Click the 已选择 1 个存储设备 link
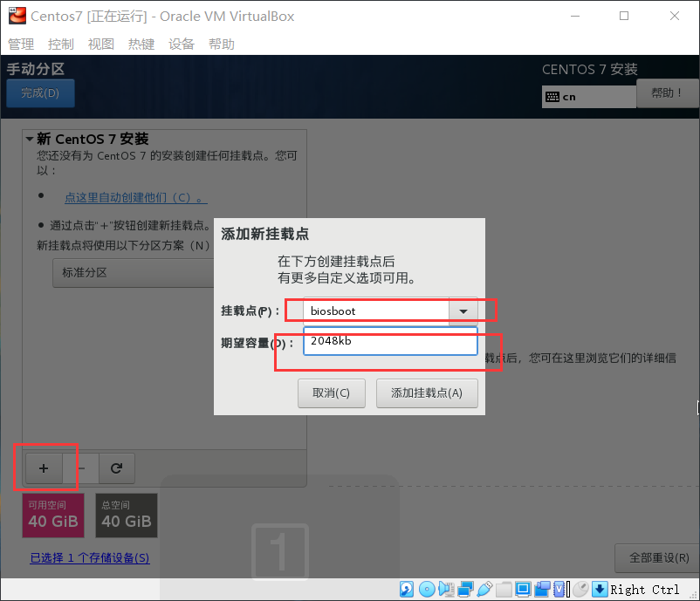This screenshot has width=700, height=601. [x=89, y=558]
